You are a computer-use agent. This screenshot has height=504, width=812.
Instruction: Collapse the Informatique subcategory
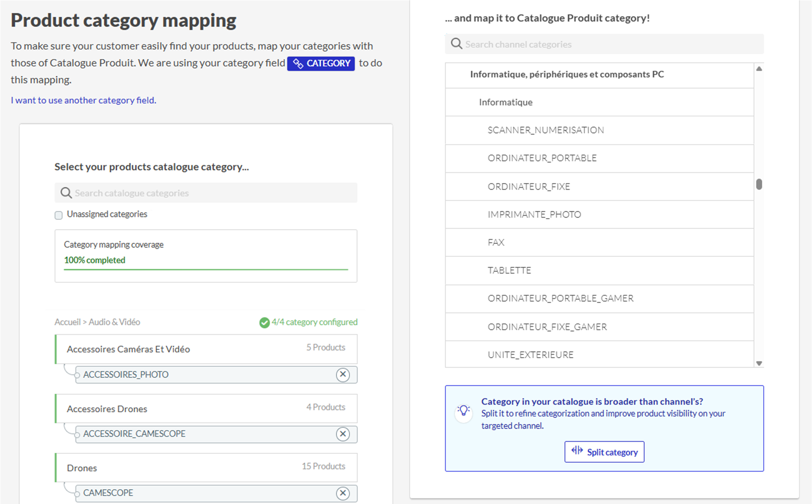pos(505,103)
